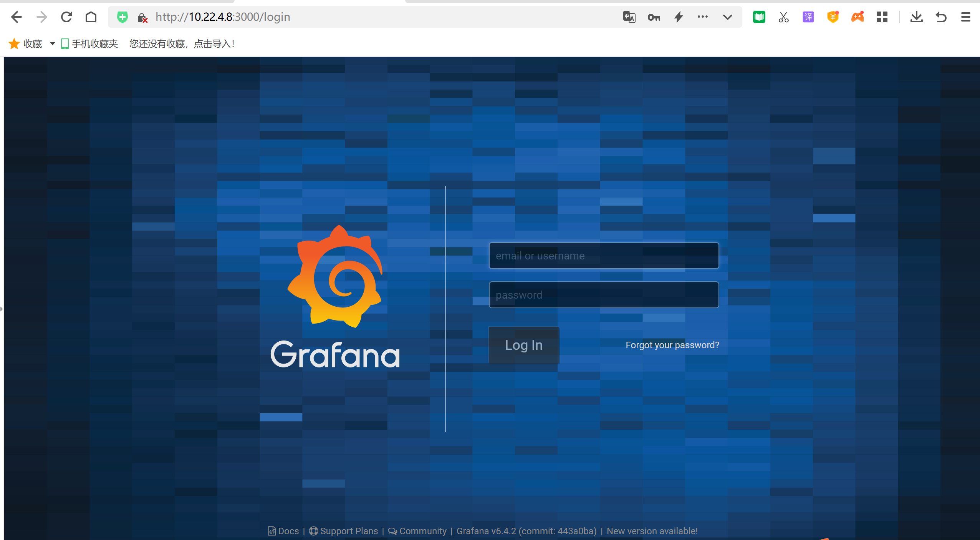980x540 pixels.
Task: Click the lightning speed mode icon
Action: pyautogui.click(x=679, y=17)
